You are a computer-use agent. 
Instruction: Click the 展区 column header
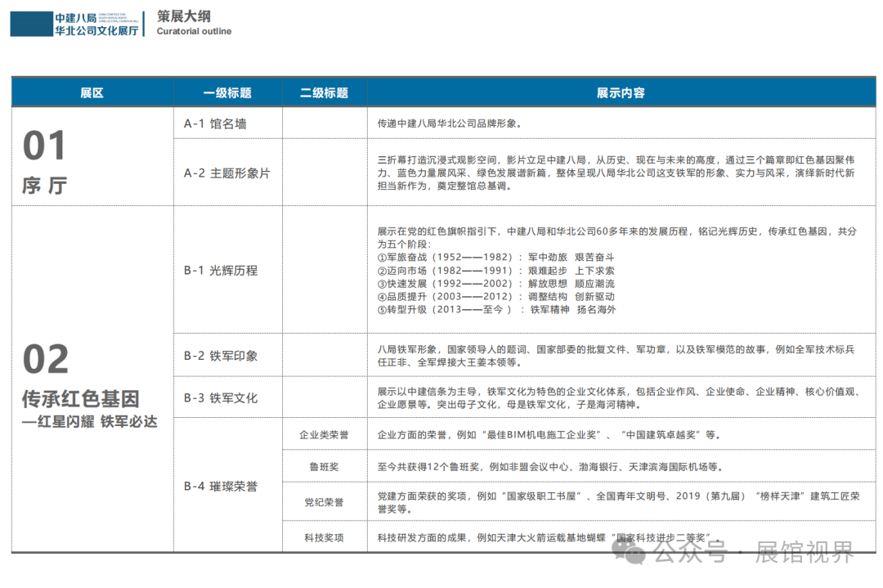[92, 93]
